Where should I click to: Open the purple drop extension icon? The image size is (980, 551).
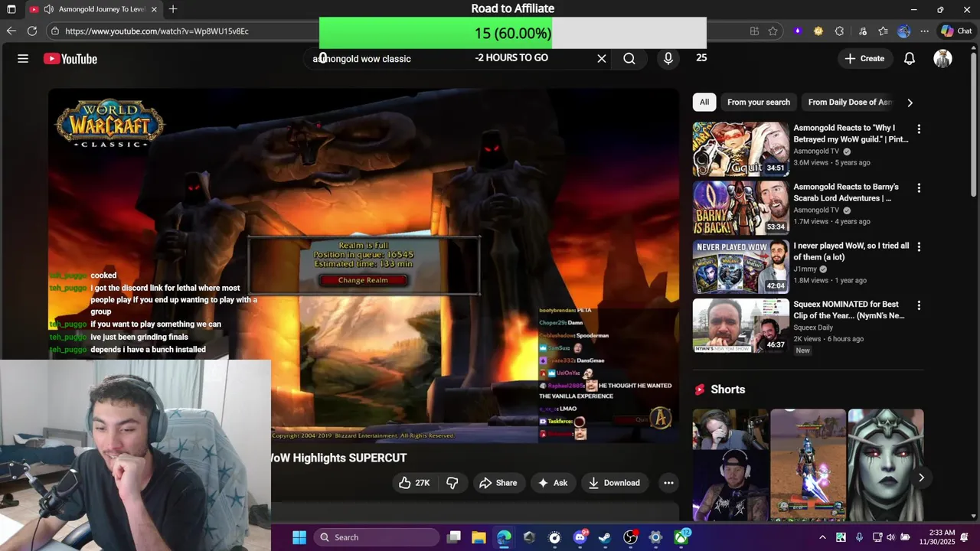pos(798,31)
